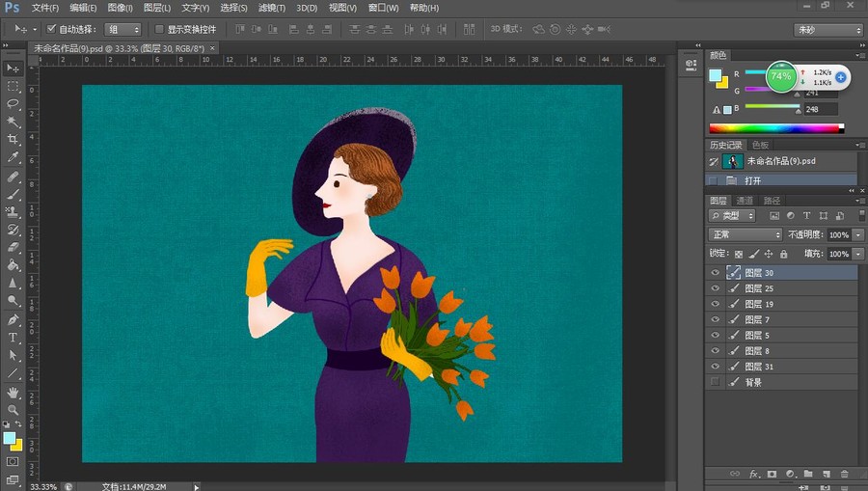The width and height of the screenshot is (868, 491).
Task: Open the auto-select 组 dropdown
Action: point(122,29)
